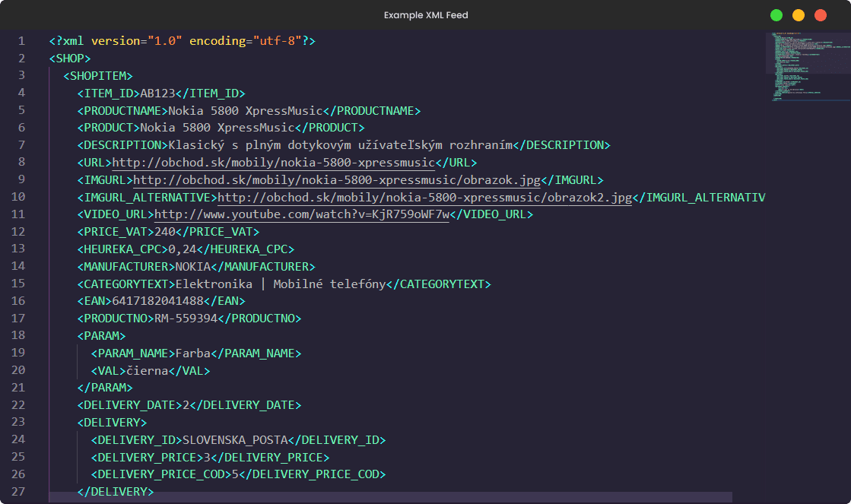Click the delivery ID SLOVENSKA_POSTA
The height and width of the screenshot is (504, 851).
(235, 440)
